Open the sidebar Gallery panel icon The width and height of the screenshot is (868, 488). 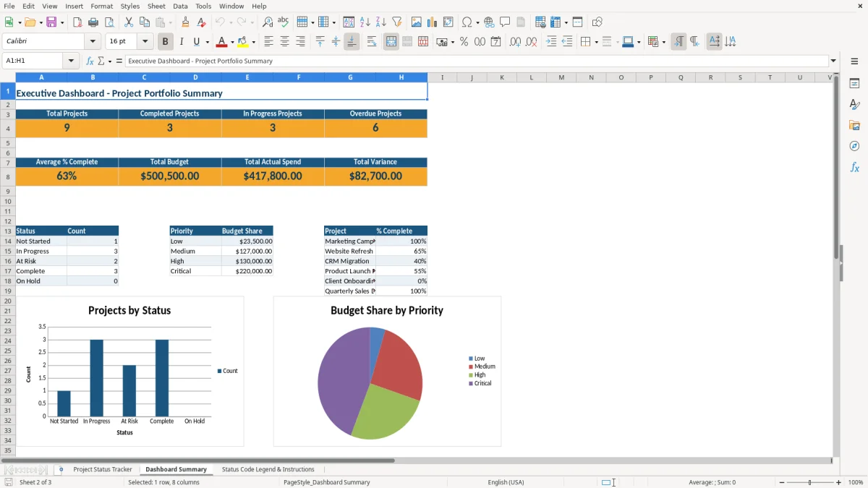click(854, 126)
